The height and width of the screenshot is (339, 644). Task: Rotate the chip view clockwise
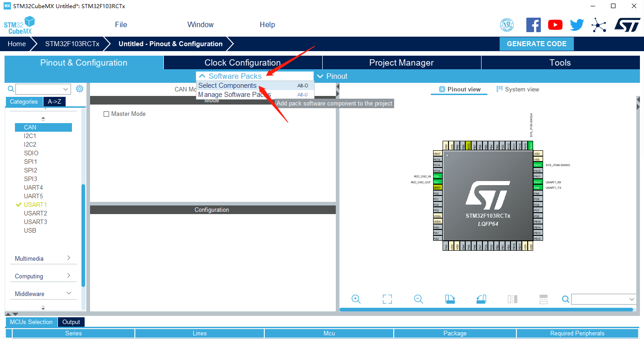point(450,299)
